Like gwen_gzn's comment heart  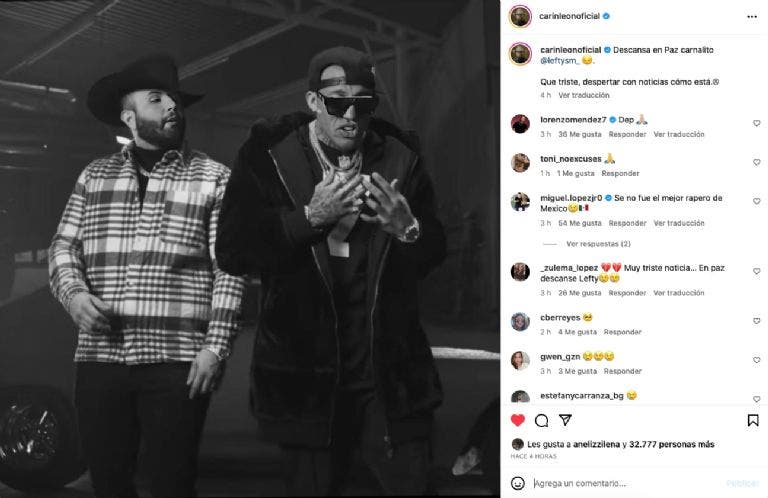pos(756,360)
